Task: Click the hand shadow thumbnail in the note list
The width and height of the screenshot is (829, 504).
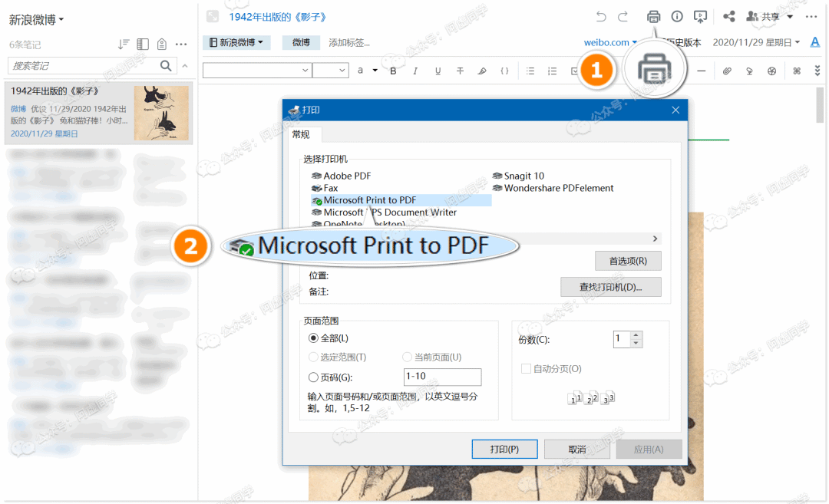Action: 160,113
